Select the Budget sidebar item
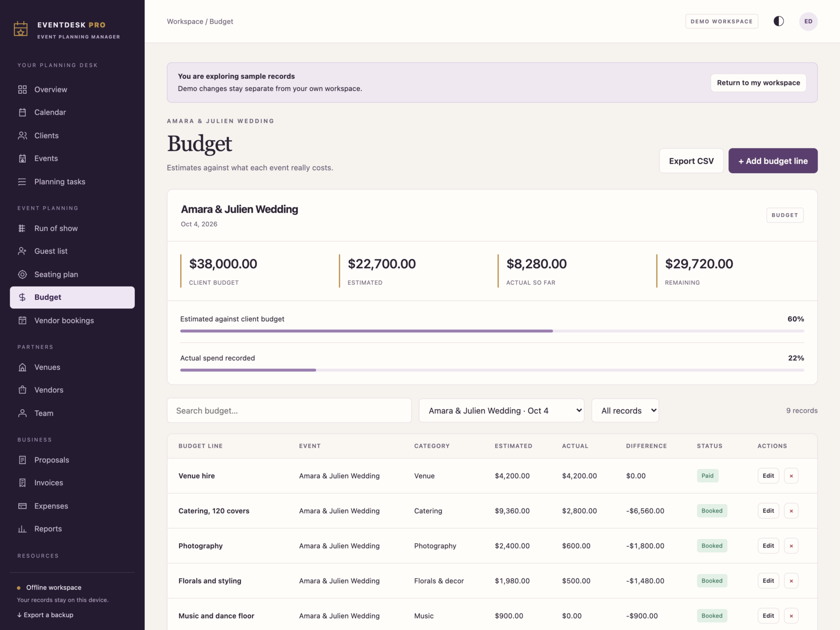This screenshot has width=840, height=630. coord(72,297)
